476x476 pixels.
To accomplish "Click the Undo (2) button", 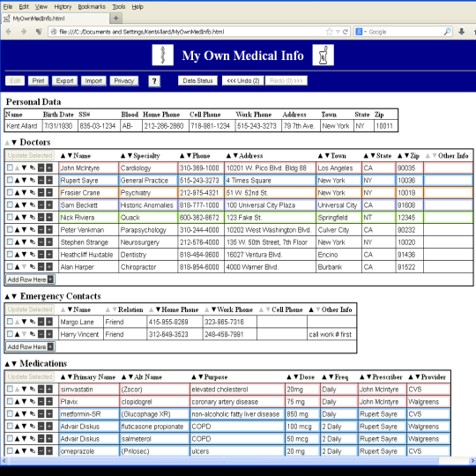I will [x=243, y=80].
